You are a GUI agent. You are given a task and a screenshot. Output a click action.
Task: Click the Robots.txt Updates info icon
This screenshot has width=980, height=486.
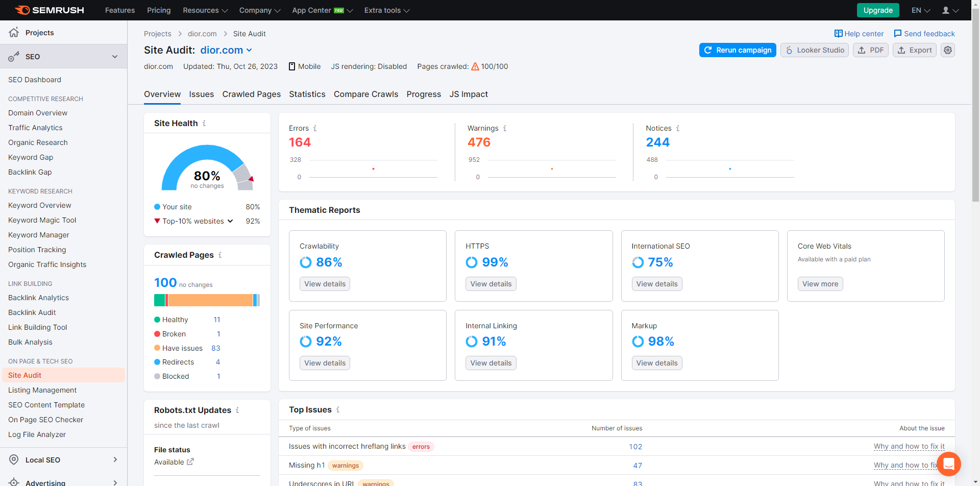click(237, 410)
